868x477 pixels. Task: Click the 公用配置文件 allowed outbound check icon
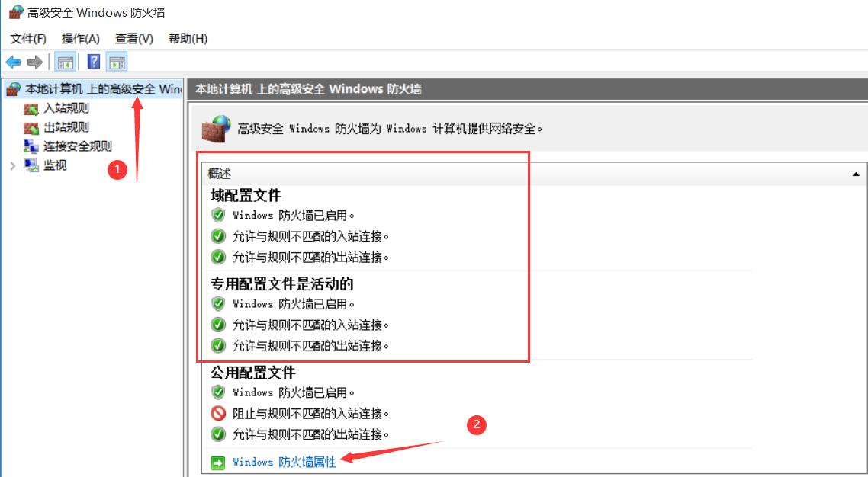(x=218, y=434)
